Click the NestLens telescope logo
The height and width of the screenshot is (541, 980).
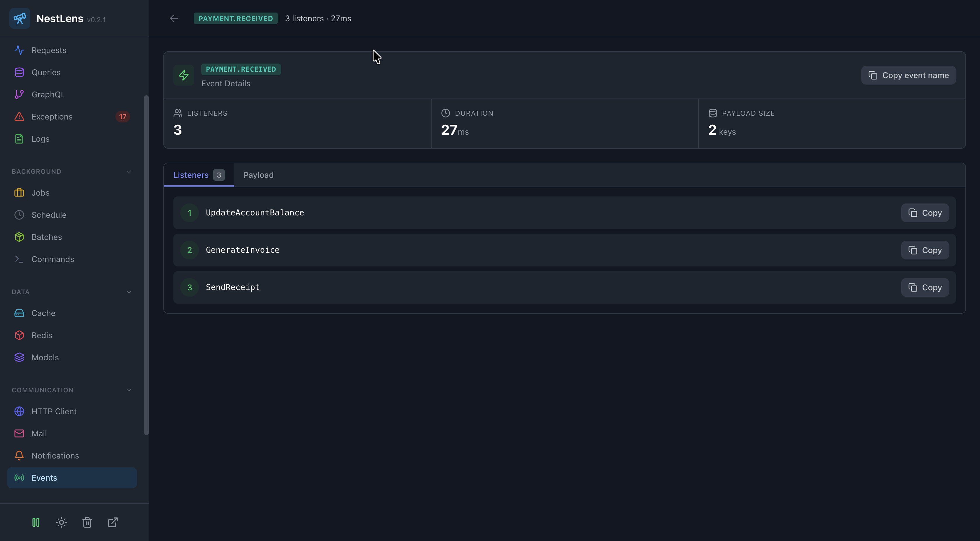coord(20,18)
